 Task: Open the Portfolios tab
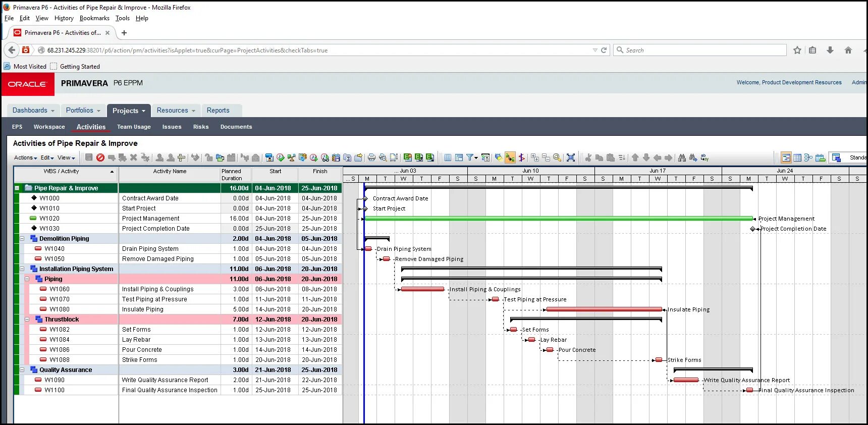point(83,110)
